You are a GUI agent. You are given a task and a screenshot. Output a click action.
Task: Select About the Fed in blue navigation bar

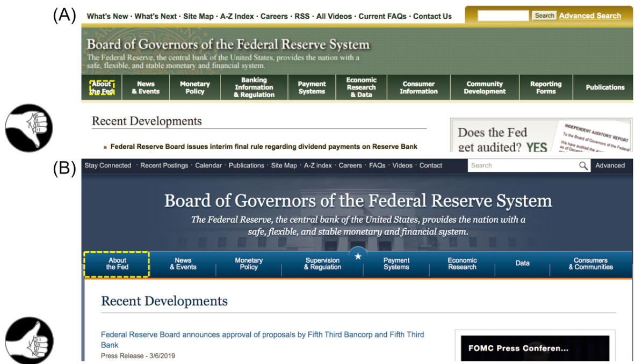117,264
